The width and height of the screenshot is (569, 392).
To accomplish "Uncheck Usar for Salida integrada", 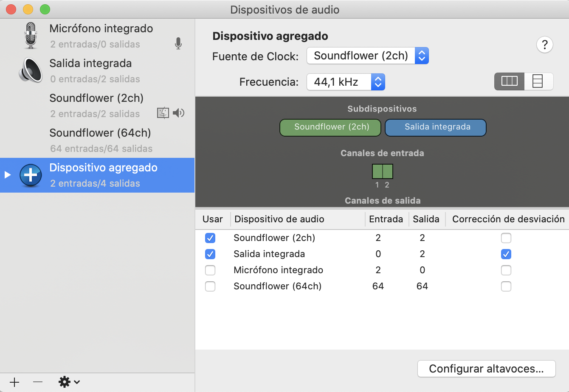I will click(x=210, y=254).
